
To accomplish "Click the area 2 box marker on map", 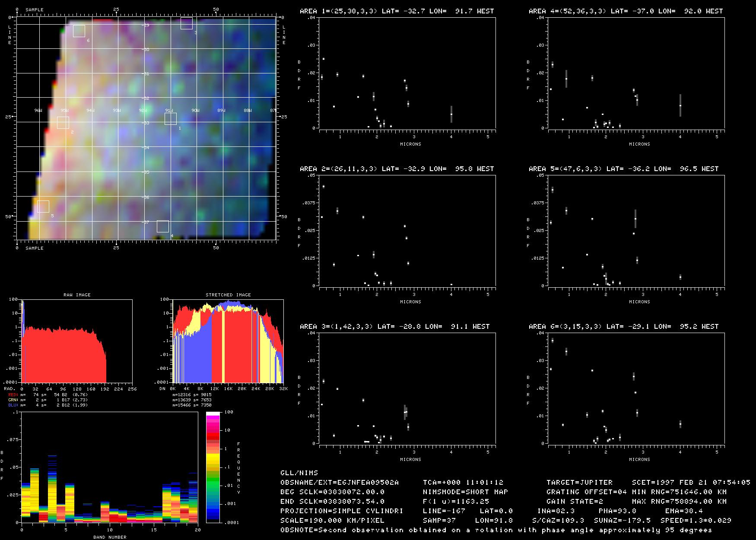I will click(x=63, y=122).
